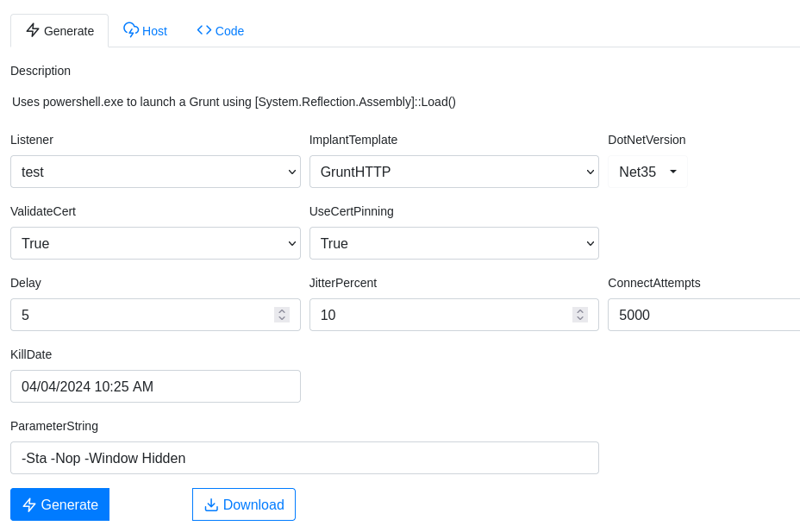Viewport: 800px width, 532px height.
Task: Click the ParameterString label
Action: pyautogui.click(x=54, y=426)
